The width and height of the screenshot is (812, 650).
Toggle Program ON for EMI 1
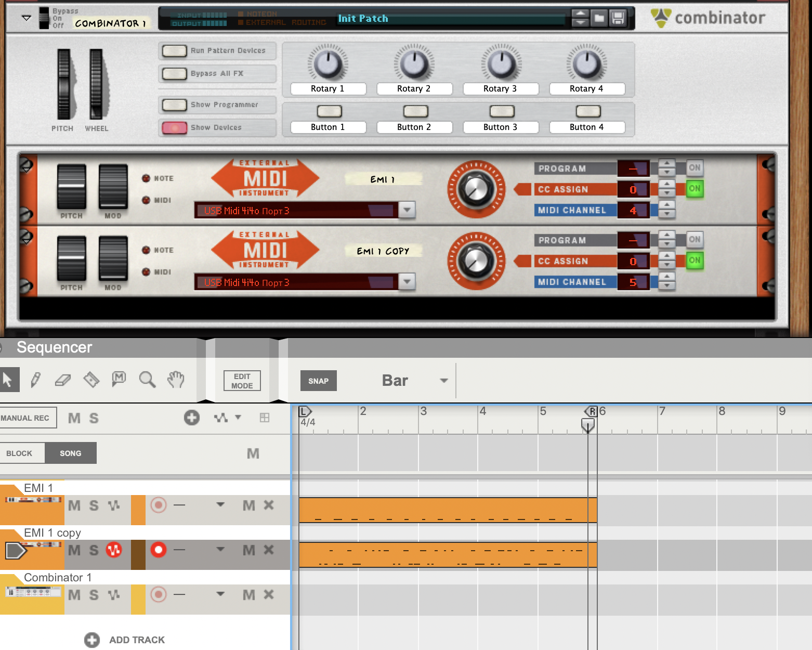pos(695,167)
